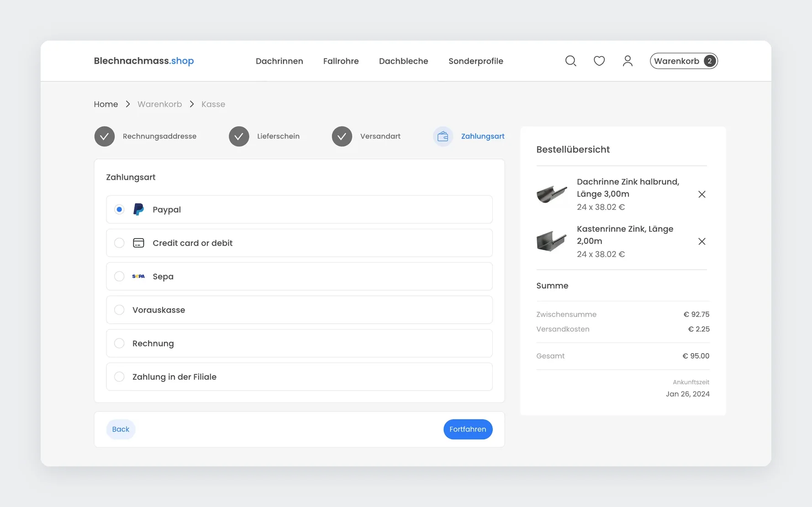Go to the Lieferschein step label
Image resolution: width=812 pixels, height=507 pixels.
point(278,136)
